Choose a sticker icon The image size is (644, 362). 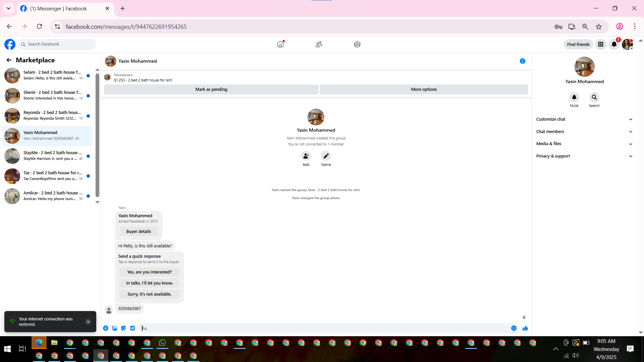123,328
